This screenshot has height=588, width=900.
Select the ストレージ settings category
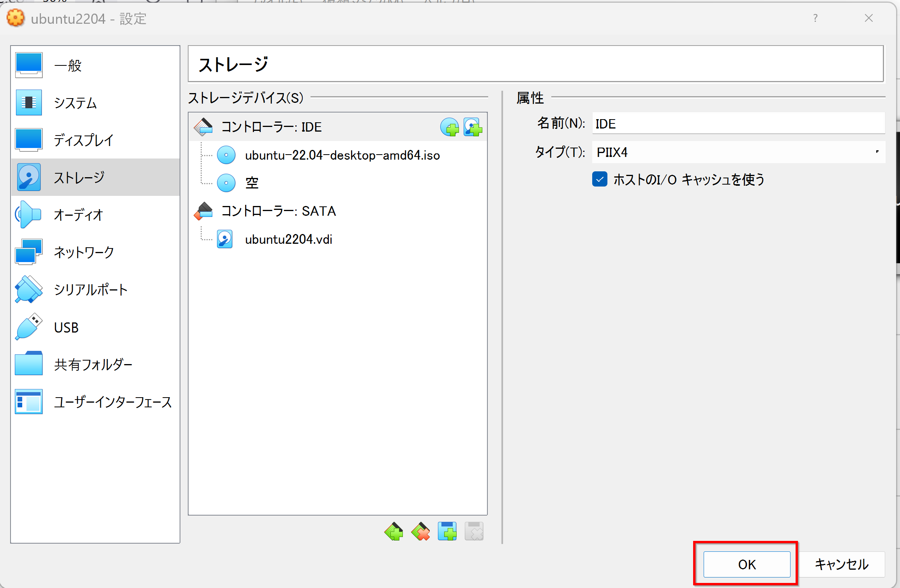[x=95, y=177]
